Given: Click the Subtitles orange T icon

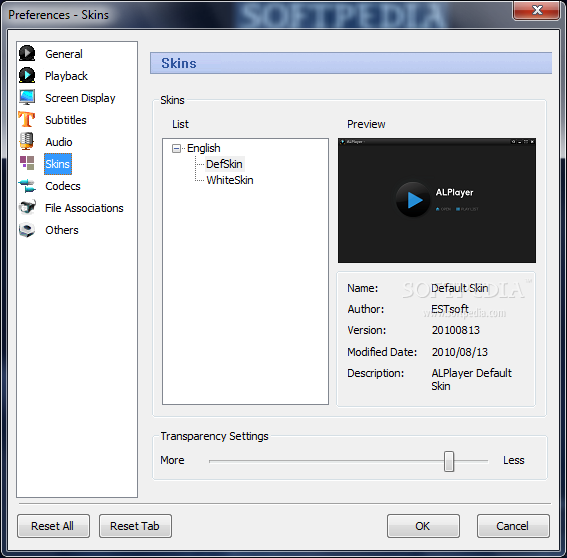Looking at the screenshot, I should click(x=27, y=119).
